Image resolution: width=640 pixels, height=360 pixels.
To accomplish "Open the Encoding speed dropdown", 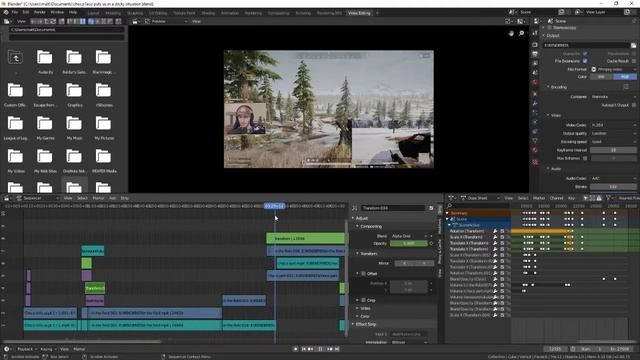I will coord(613,142).
